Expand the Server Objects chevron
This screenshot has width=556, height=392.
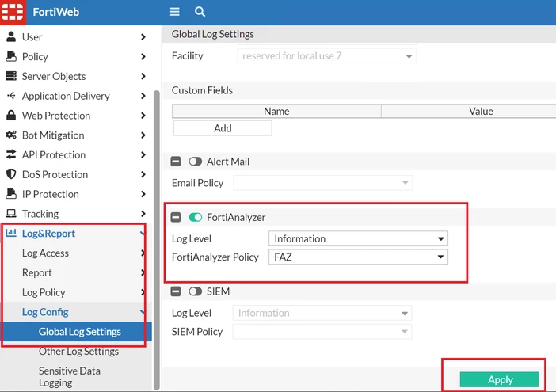pos(143,76)
